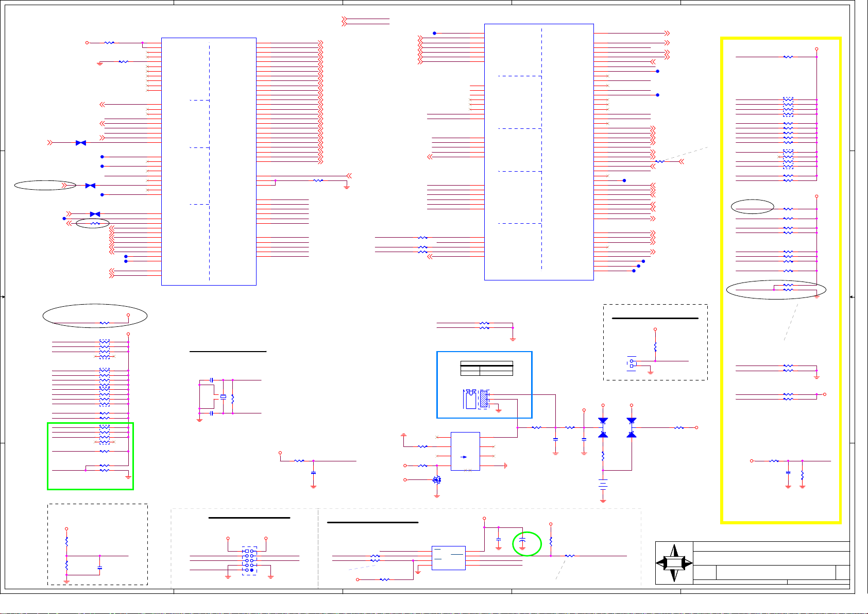Click the vertical resistor at bottom of yellow box

pos(803,475)
